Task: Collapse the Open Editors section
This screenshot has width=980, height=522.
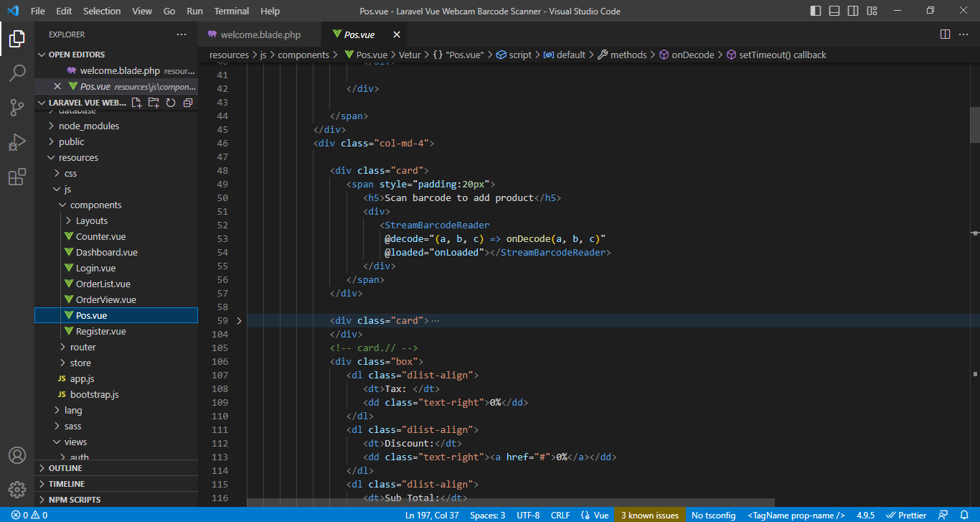Action: [116, 55]
